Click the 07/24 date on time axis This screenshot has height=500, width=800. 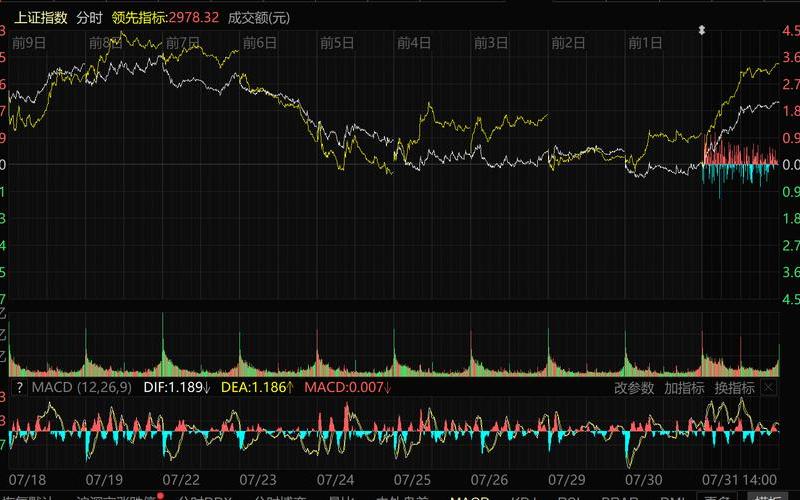pyautogui.click(x=335, y=479)
